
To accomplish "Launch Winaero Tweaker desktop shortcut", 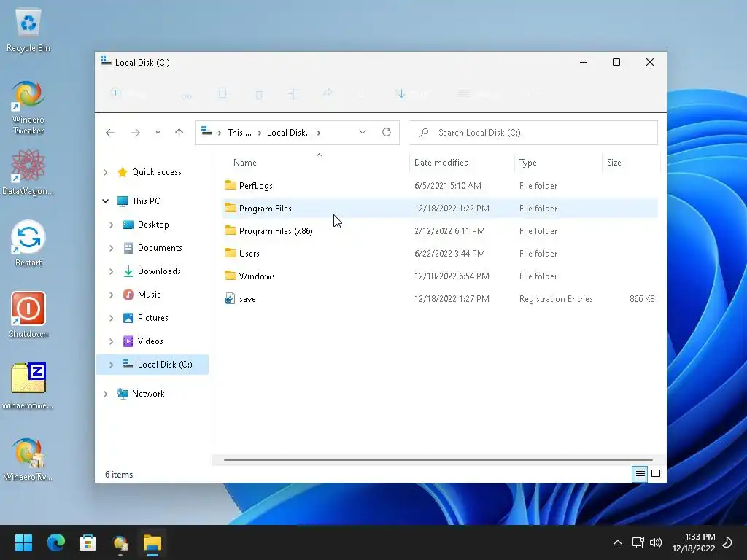I will [x=28, y=107].
